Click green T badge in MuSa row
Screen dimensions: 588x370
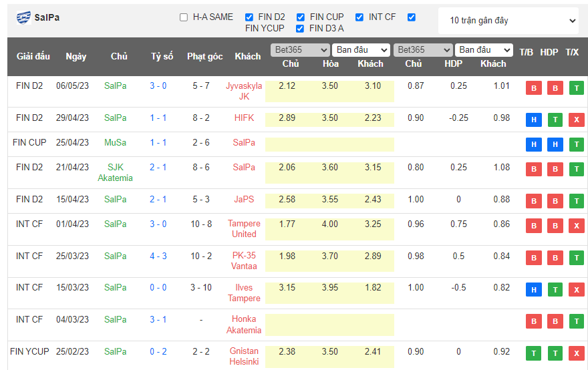click(x=576, y=145)
